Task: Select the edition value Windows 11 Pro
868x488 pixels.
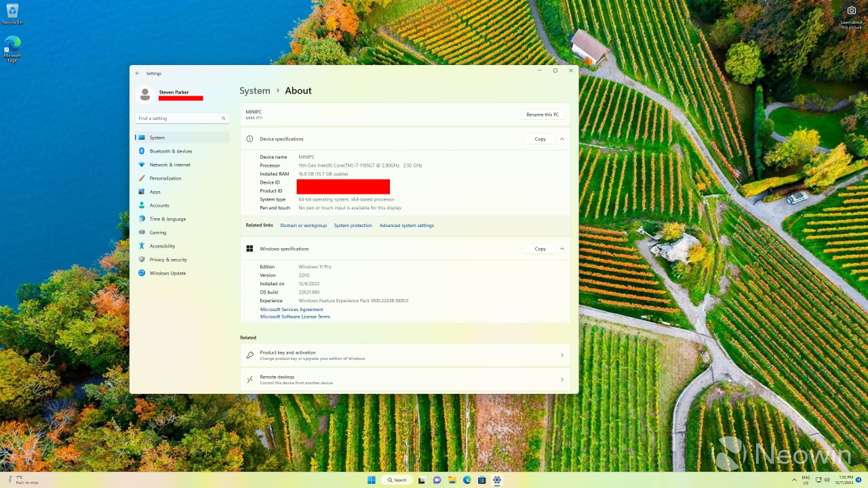Action: (315, 267)
